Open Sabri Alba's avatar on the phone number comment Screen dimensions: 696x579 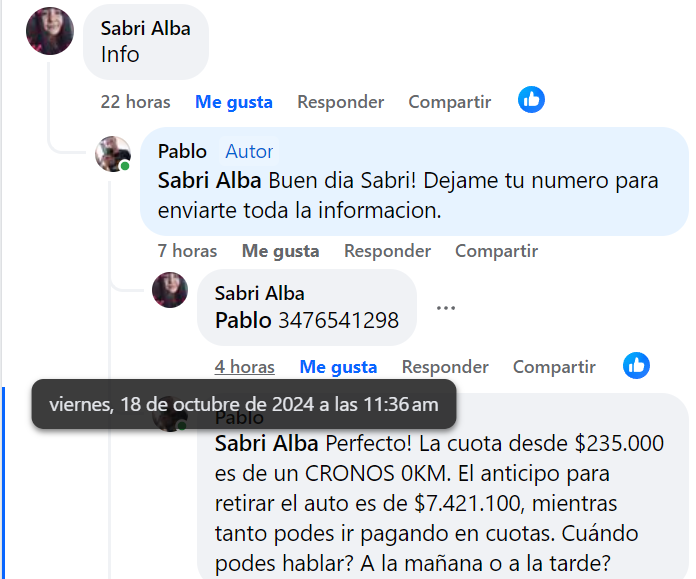pyautogui.click(x=170, y=290)
